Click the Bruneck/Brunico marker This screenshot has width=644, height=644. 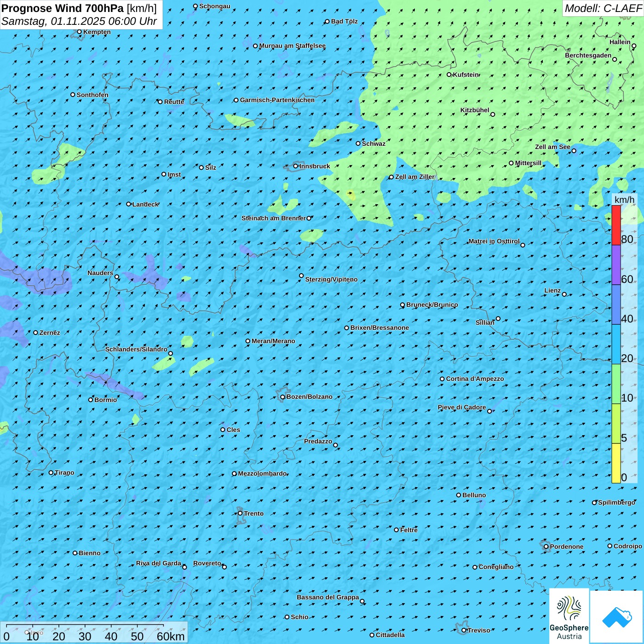tap(402, 305)
